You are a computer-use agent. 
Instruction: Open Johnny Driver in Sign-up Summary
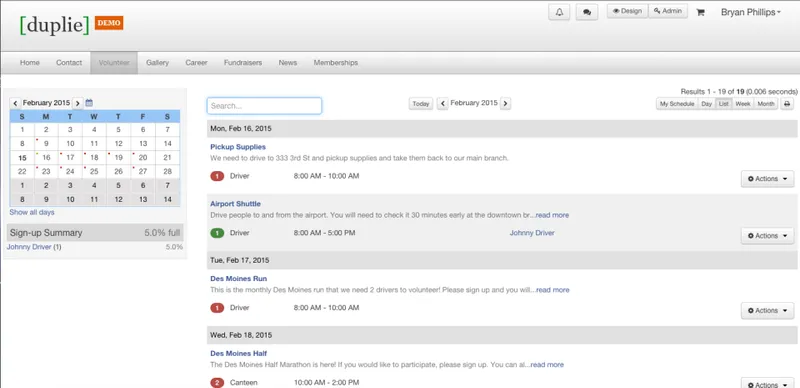click(x=29, y=247)
